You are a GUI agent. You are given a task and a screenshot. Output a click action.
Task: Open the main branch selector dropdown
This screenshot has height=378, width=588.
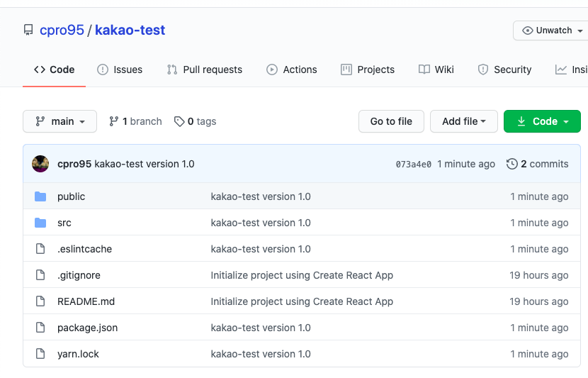click(x=60, y=121)
